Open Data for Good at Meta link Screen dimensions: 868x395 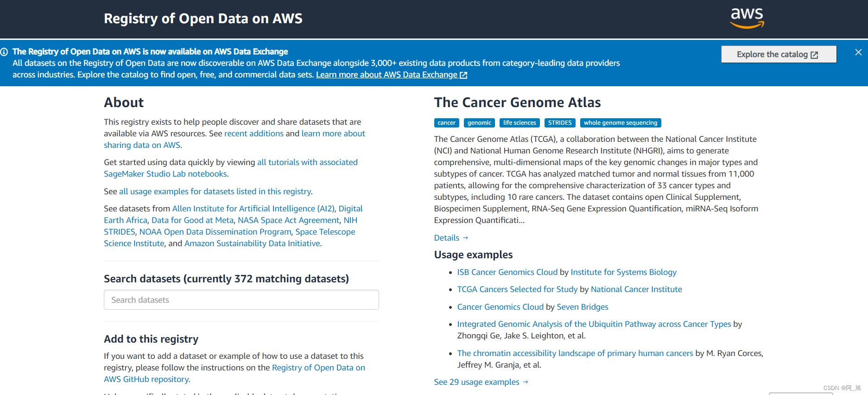point(192,220)
